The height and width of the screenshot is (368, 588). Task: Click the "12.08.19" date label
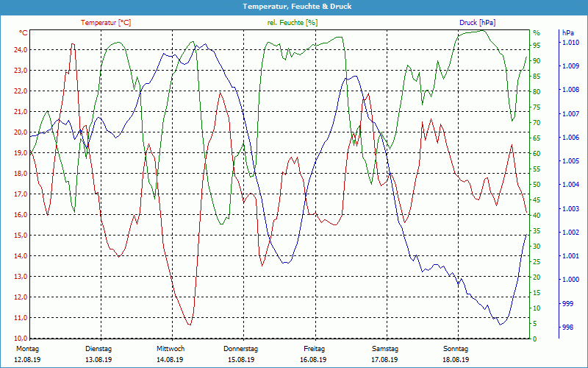coord(27,360)
